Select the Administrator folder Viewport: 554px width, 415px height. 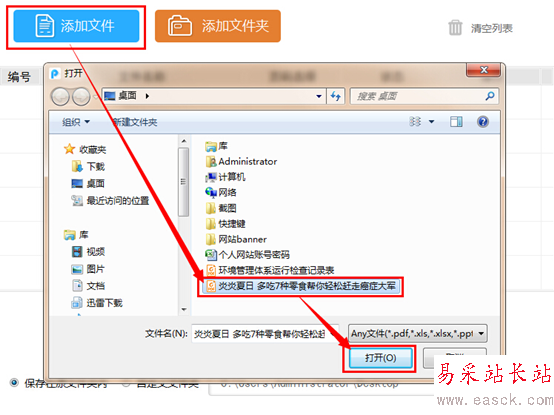click(x=241, y=161)
